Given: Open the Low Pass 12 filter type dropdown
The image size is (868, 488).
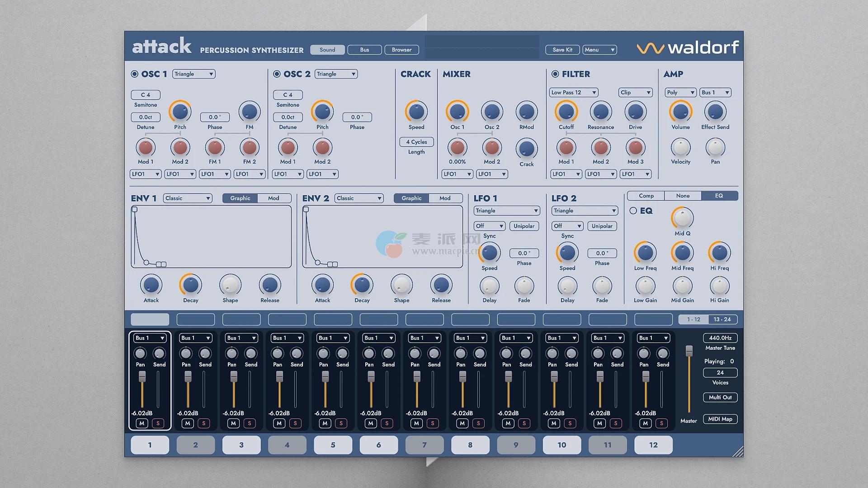Looking at the screenshot, I should click(574, 93).
